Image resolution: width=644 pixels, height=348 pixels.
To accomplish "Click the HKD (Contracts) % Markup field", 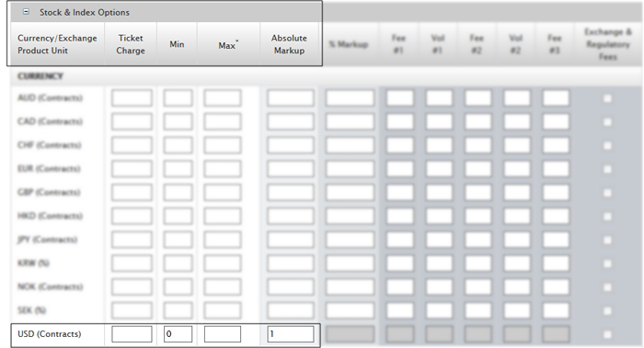I will click(x=350, y=216).
